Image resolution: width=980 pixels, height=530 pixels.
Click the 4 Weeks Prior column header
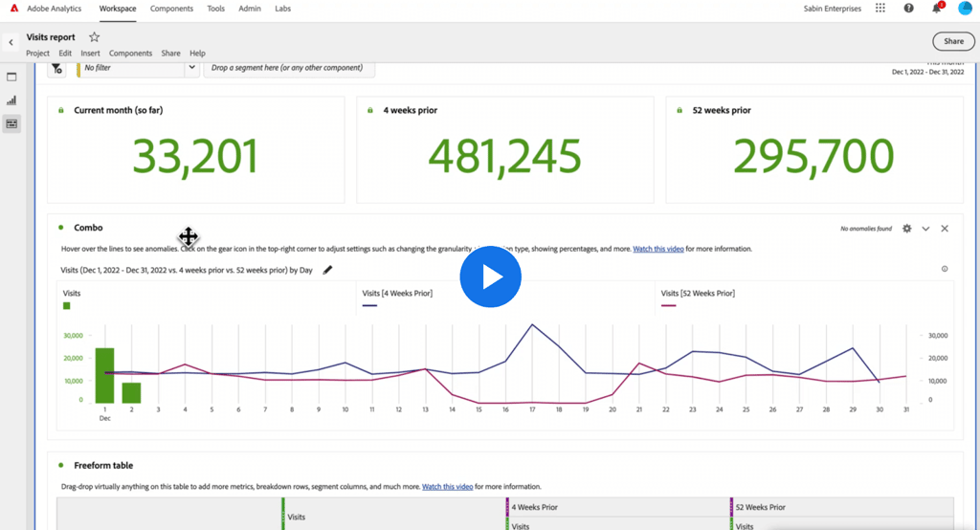[x=534, y=507]
